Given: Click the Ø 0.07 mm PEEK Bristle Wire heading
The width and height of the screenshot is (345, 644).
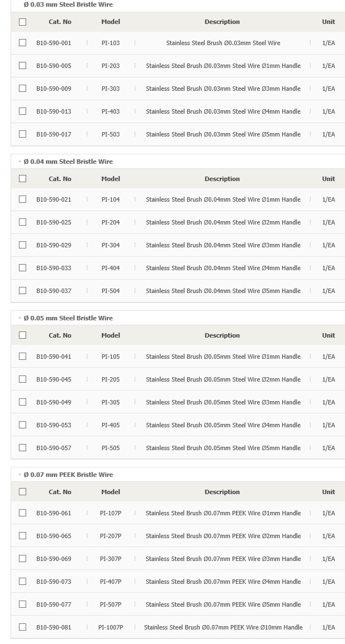Looking at the screenshot, I should click(68, 475).
